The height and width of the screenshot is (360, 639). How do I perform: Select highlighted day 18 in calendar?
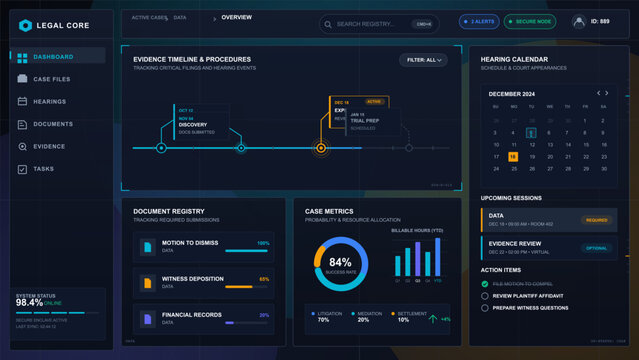[x=513, y=157]
